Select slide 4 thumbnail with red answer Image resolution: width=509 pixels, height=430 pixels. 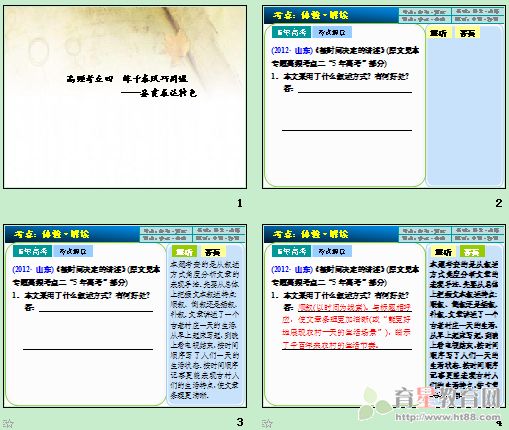(x=384, y=316)
